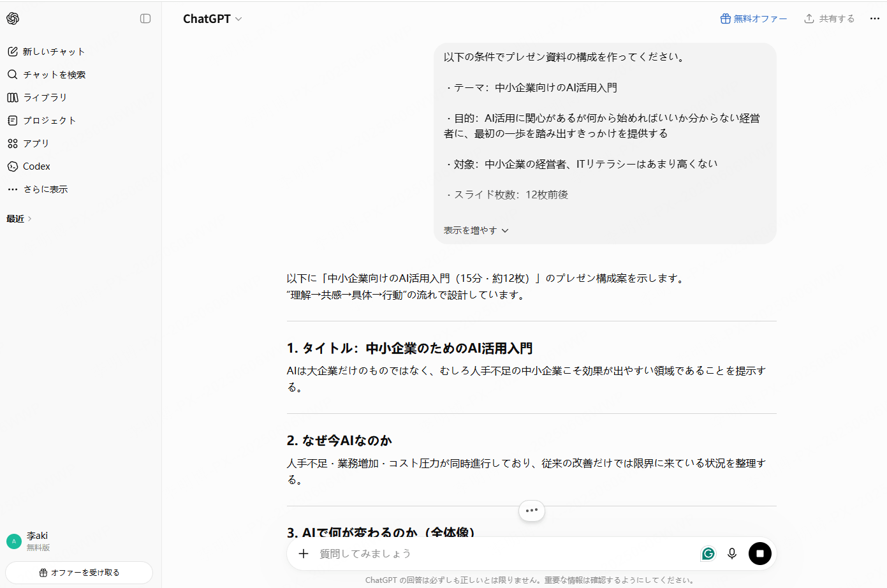Click オファーを受け取る button
This screenshot has width=887, height=588.
tap(79, 573)
